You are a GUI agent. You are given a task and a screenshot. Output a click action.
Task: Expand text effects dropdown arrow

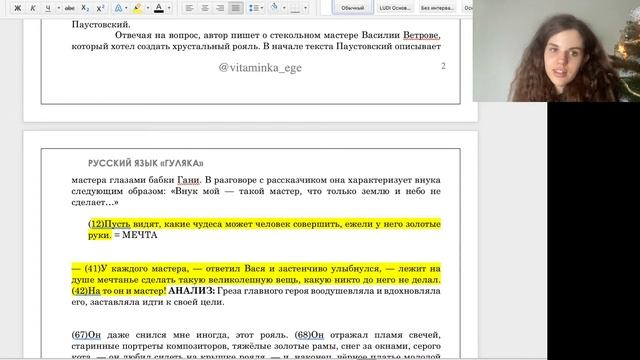[x=126, y=8]
